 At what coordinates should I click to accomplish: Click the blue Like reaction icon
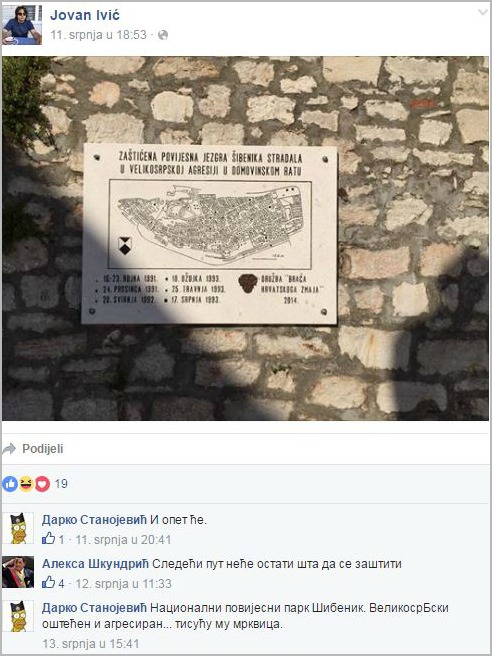click(x=10, y=484)
